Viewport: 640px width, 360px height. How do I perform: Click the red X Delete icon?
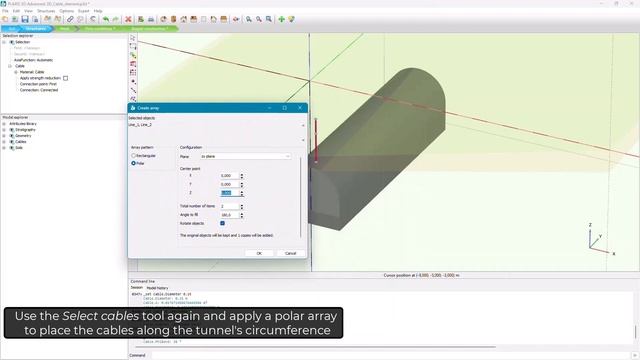pos(128,19)
